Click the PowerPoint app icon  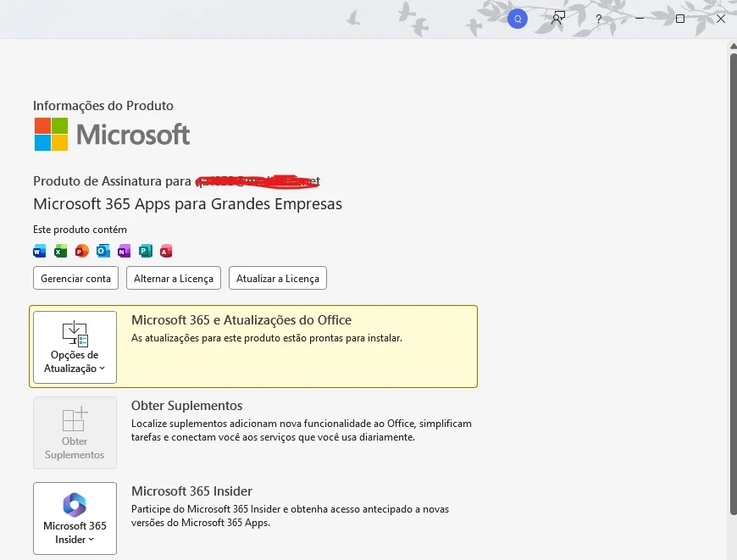pos(82,251)
